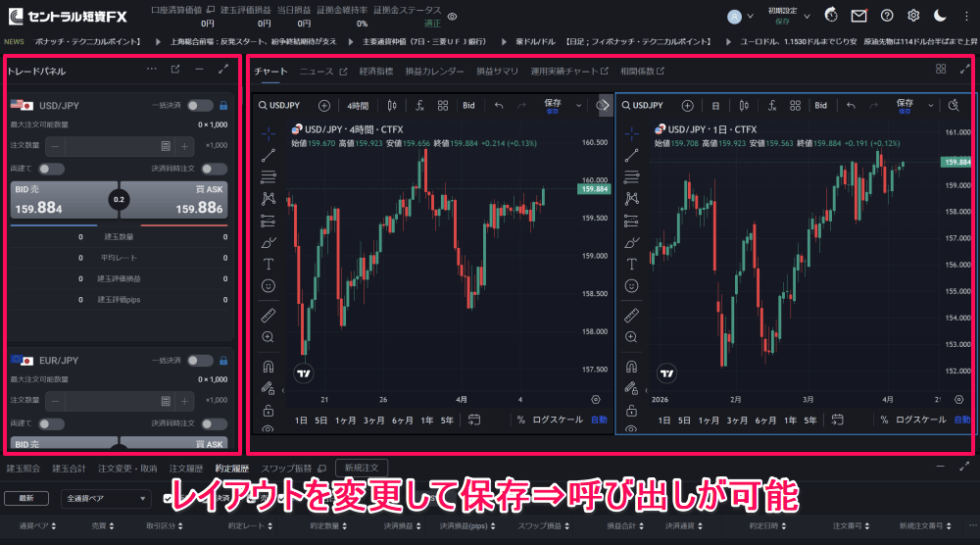The image size is (980, 545).
Task: Click the BID 売 159.884 sell button
Action: [64, 199]
